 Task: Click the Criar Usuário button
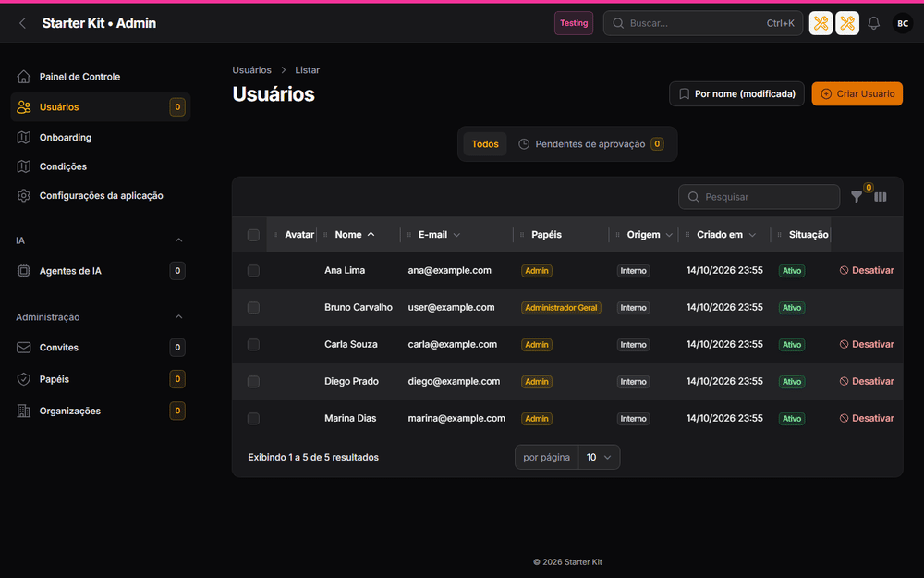(857, 93)
